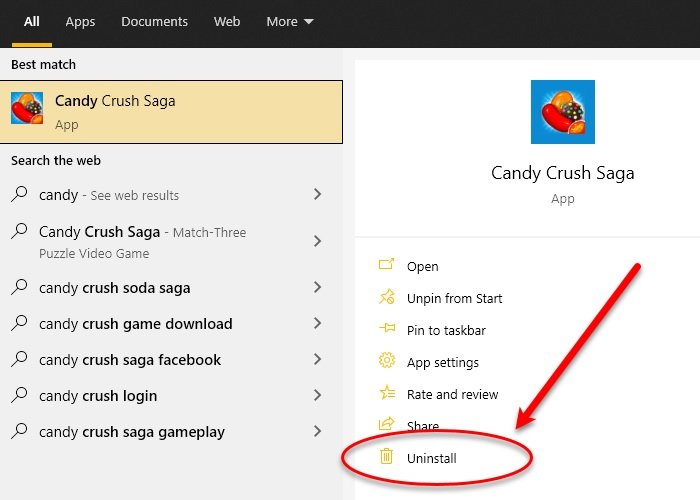Expand the 'candy crush game download' chevron

(x=317, y=323)
